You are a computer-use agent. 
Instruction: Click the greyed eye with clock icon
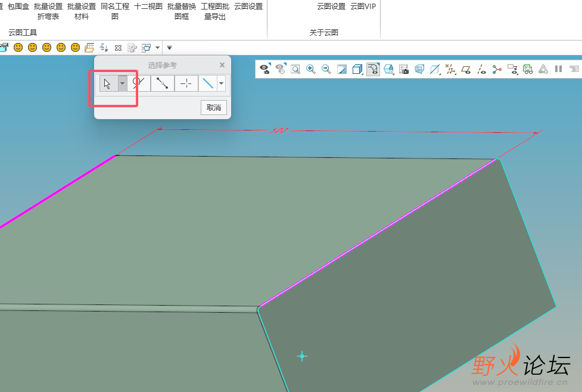tap(281, 69)
